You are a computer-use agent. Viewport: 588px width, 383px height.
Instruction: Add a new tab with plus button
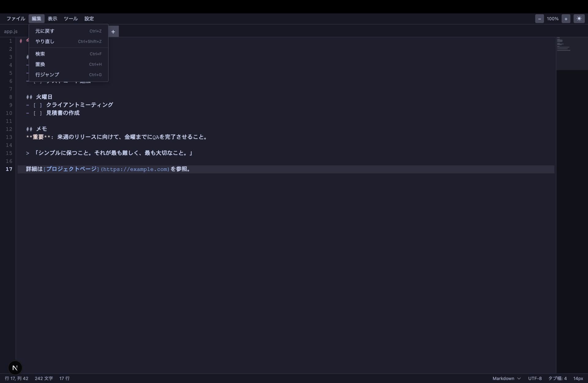[x=113, y=32]
